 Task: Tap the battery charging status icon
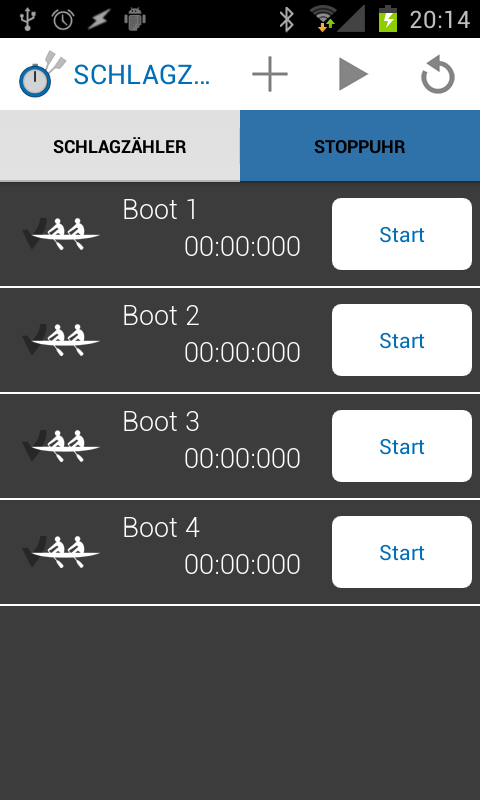click(x=388, y=19)
